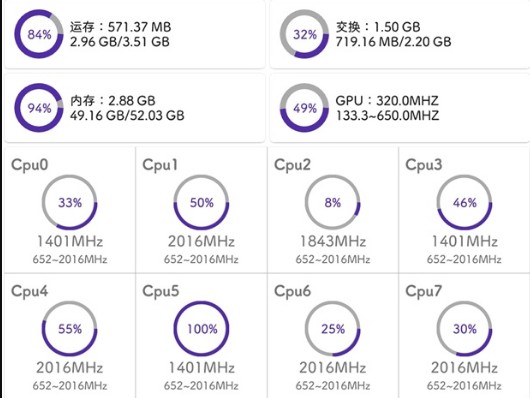The image size is (530, 398).
Task: Tap the Cpu0 33% load gauge
Action: click(x=70, y=202)
